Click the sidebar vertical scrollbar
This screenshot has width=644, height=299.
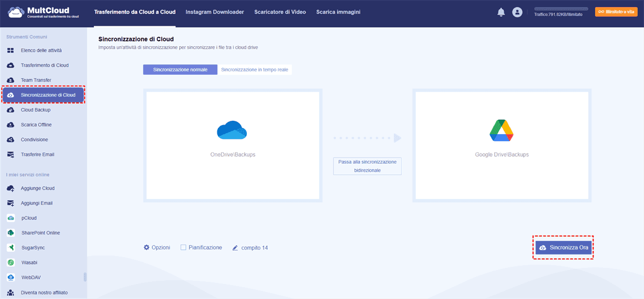coord(85,277)
